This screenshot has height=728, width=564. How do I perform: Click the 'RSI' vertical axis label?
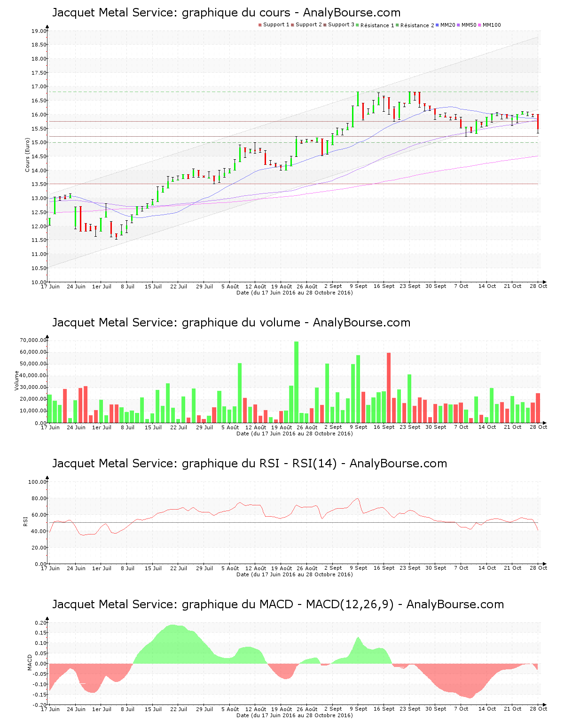pos(26,521)
